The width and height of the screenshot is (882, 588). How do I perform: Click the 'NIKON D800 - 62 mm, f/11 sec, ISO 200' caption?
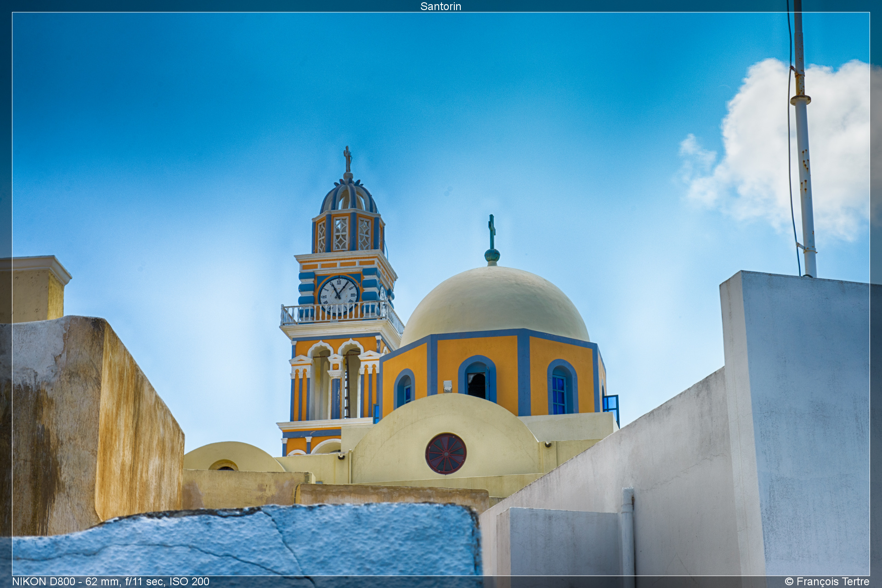pyautogui.click(x=111, y=582)
